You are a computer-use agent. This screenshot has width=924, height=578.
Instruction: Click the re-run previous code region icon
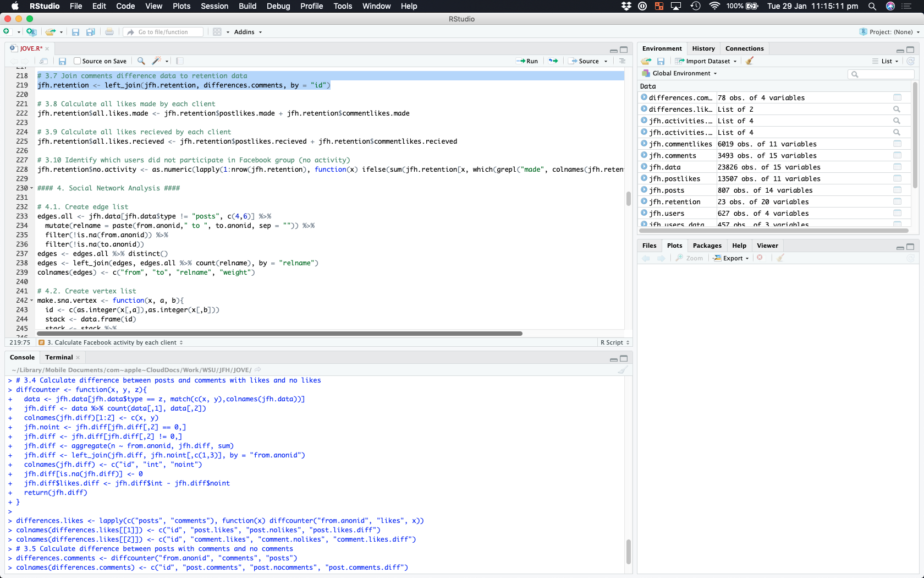click(x=553, y=61)
